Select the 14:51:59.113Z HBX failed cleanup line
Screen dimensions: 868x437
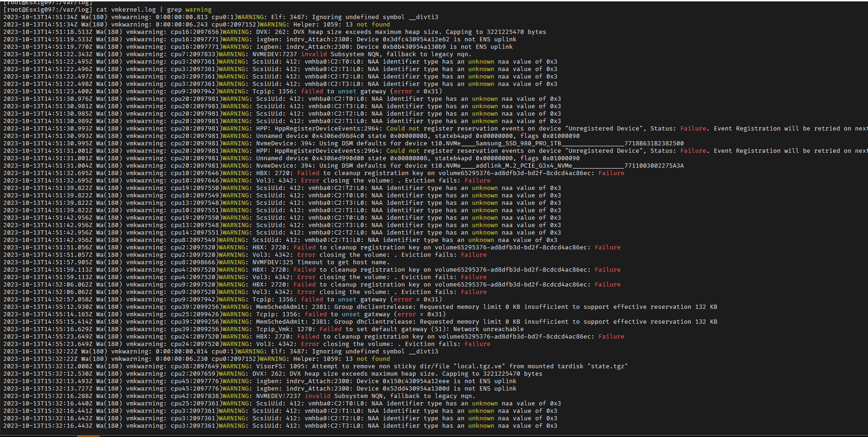[x=312, y=270]
